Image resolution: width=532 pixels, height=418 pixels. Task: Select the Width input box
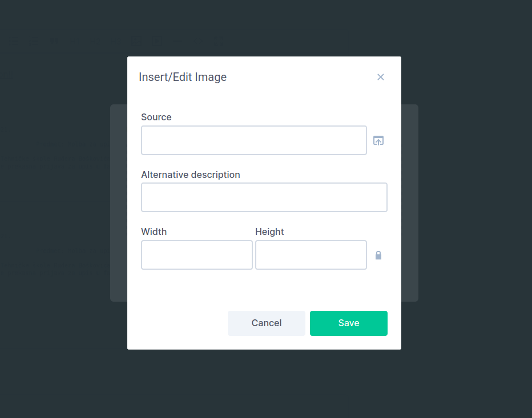[x=196, y=255]
